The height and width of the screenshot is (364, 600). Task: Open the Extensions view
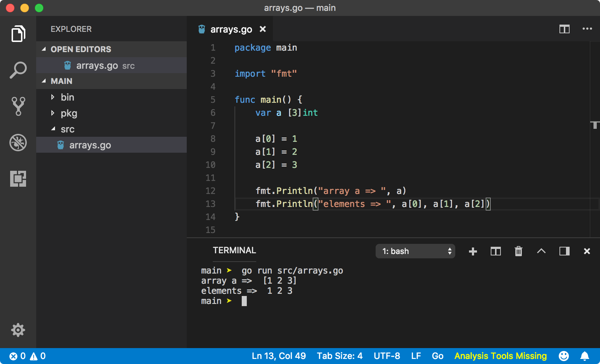click(18, 179)
